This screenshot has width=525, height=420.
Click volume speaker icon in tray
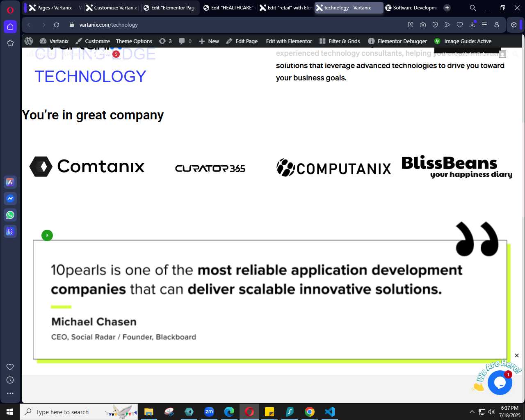pyautogui.click(x=491, y=412)
